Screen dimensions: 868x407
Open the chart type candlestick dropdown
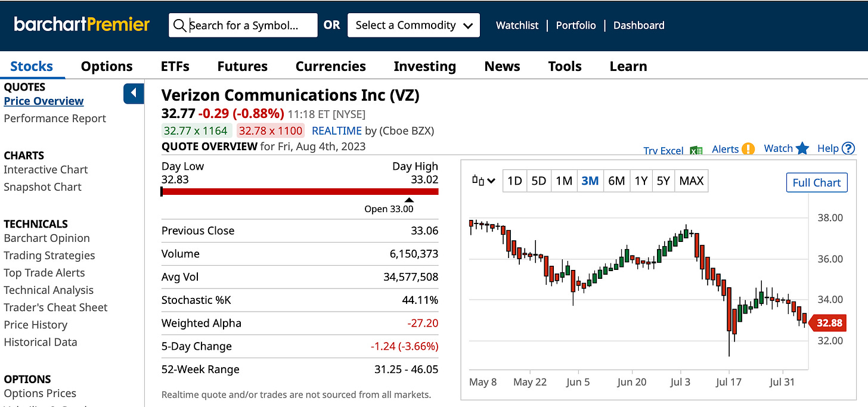(483, 181)
